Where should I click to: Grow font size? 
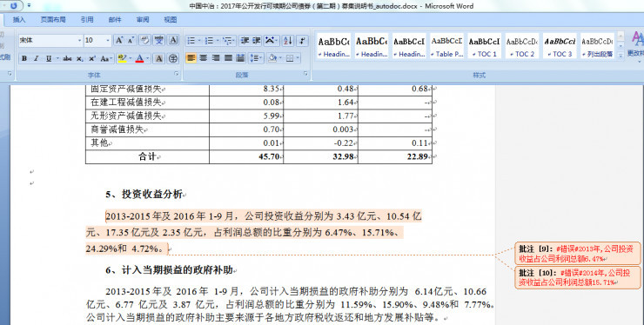(119, 40)
